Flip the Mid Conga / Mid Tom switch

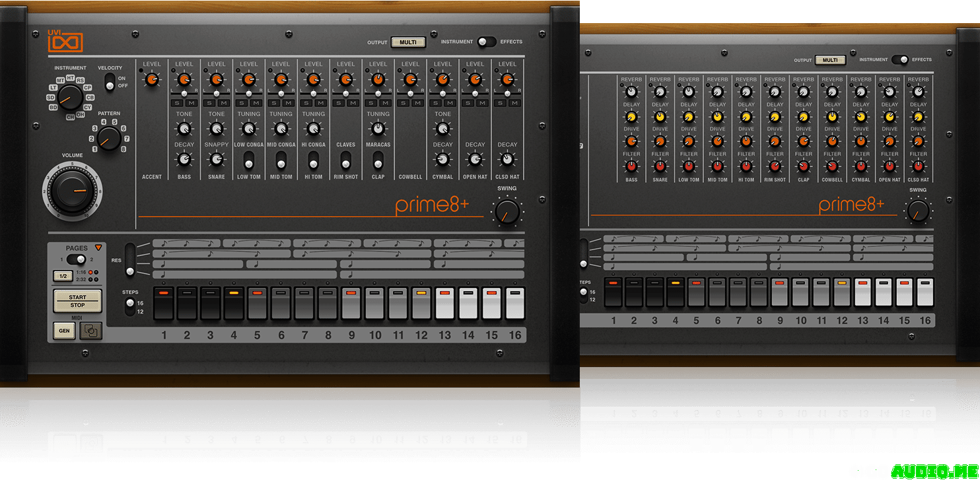(281, 160)
